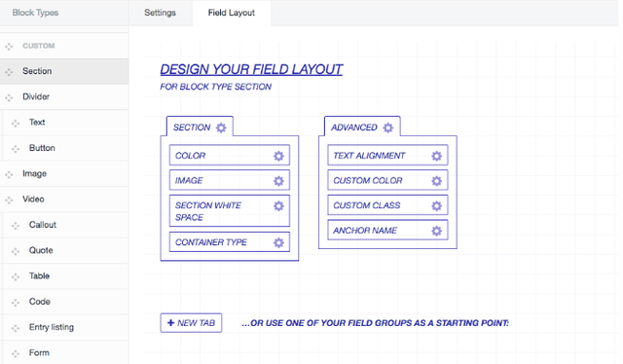Click the move handle beside CUSTOM group

(9, 47)
